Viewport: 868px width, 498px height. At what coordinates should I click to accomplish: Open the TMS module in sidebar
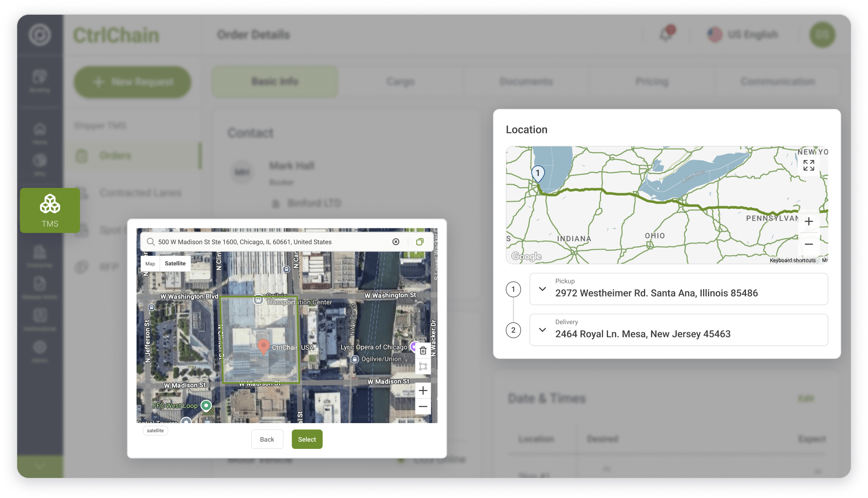(x=50, y=210)
